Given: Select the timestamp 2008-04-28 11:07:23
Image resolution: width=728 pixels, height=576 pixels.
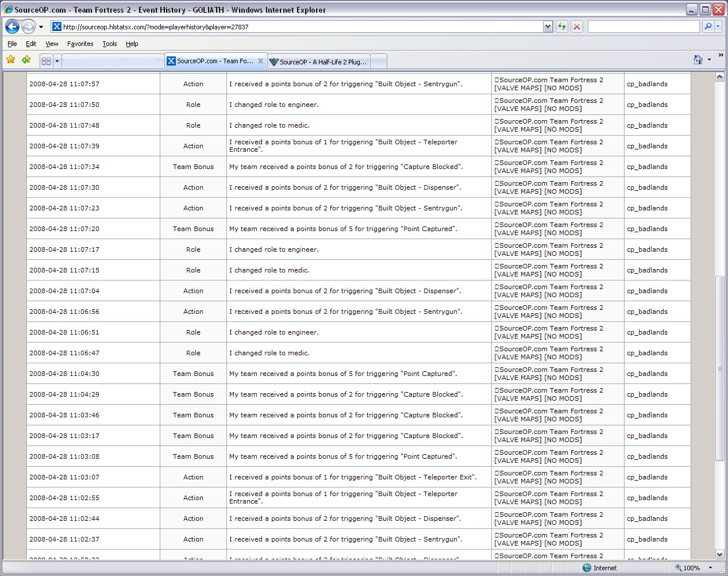Looking at the screenshot, I should [x=64, y=208].
